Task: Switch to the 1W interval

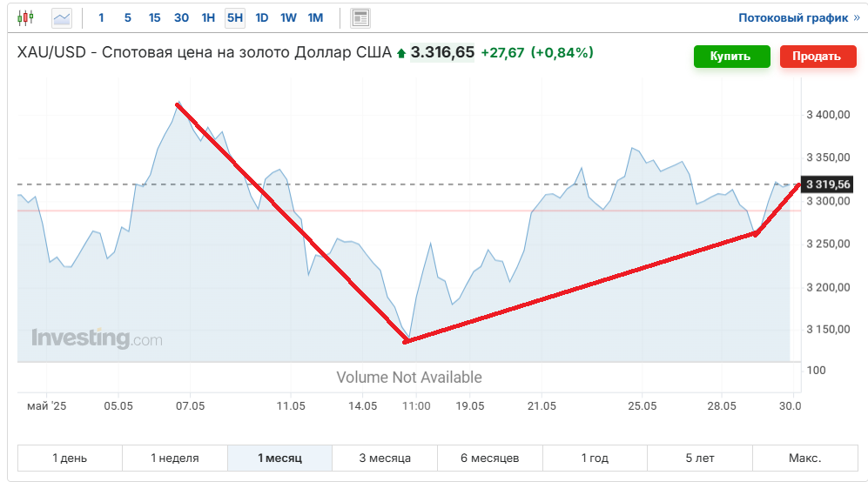Action: (x=288, y=18)
